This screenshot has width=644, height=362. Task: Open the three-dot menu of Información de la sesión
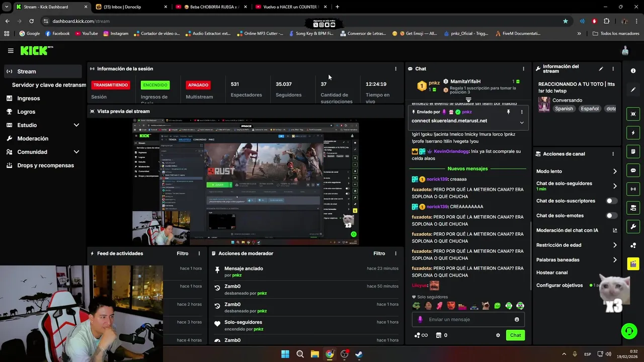tap(395, 69)
